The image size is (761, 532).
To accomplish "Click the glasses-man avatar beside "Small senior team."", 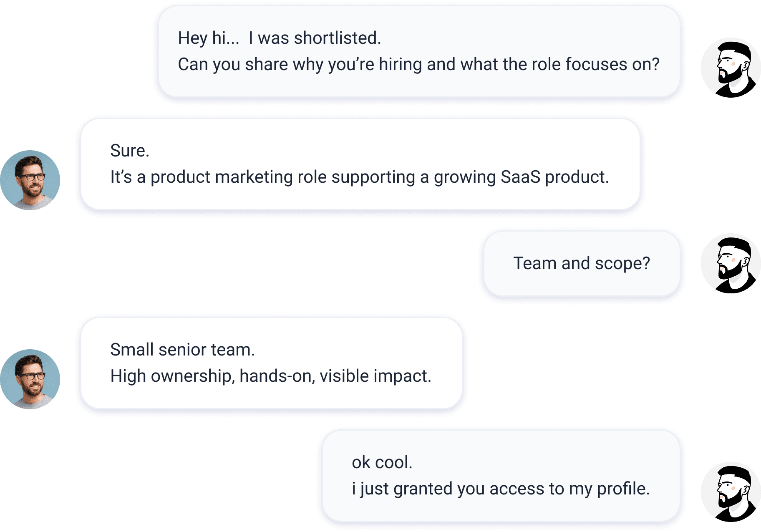I will 30,379.
